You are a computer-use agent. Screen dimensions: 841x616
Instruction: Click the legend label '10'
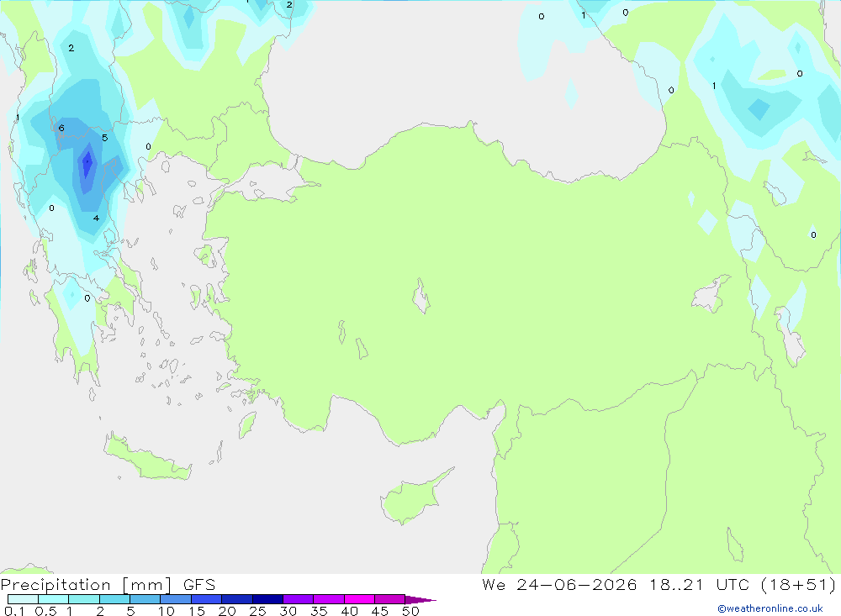(167, 611)
